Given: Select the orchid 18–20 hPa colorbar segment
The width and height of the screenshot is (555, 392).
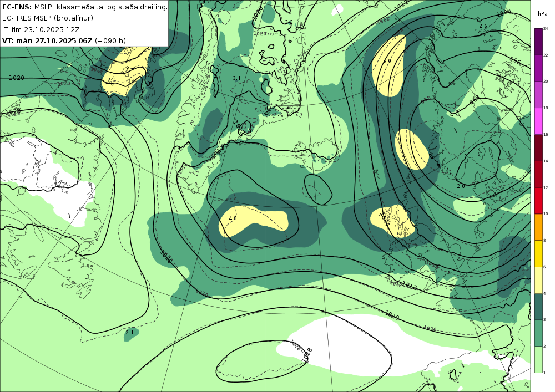Looking at the screenshot, I should point(539,94).
